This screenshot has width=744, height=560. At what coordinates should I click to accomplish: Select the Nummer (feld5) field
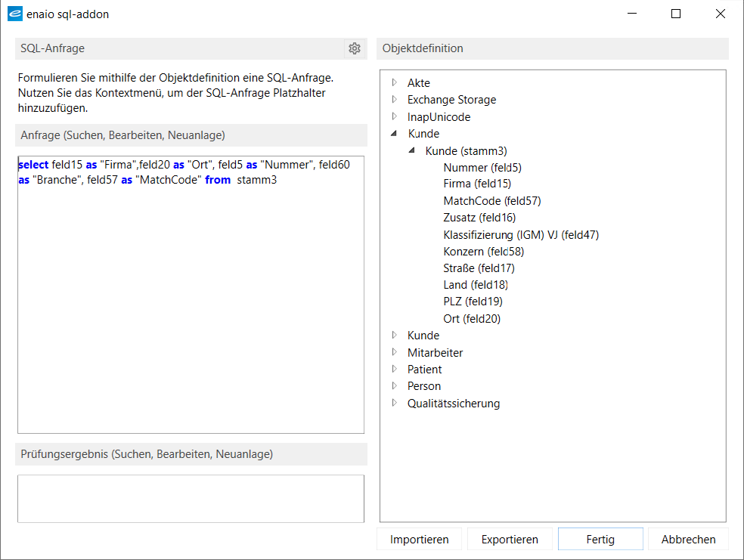click(x=482, y=168)
